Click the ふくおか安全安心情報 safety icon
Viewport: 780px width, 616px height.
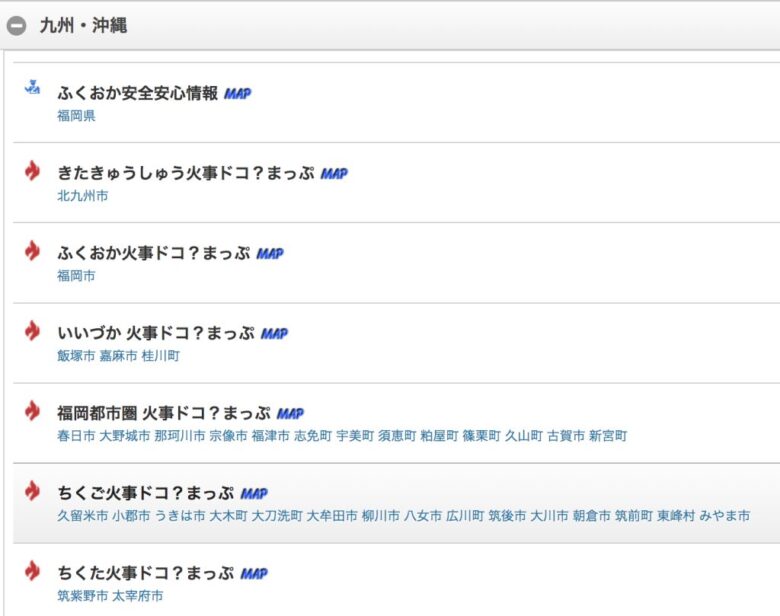pos(32,87)
